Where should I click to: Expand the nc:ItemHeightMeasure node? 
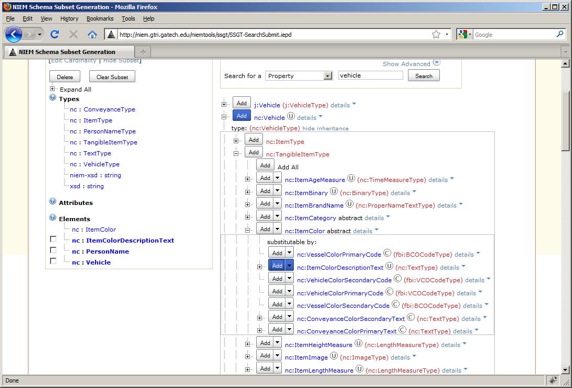[x=248, y=344]
